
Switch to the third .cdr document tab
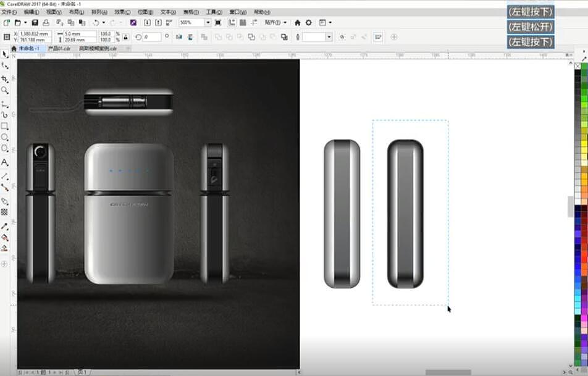click(x=98, y=48)
